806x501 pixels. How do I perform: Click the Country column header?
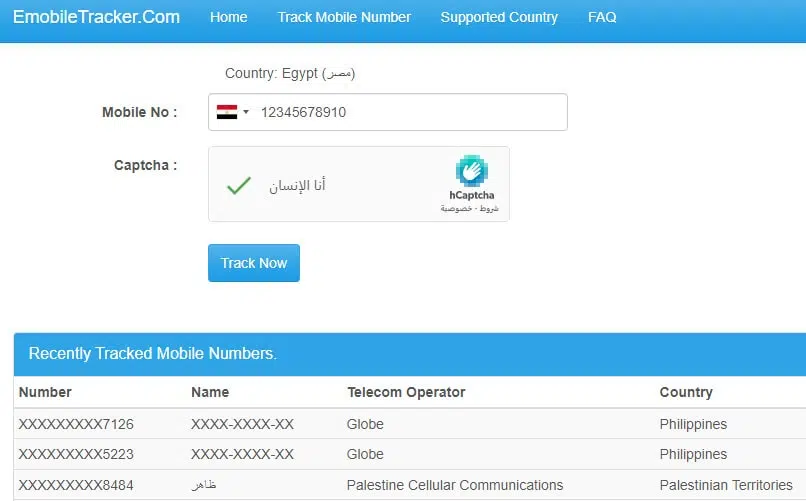[x=686, y=392]
